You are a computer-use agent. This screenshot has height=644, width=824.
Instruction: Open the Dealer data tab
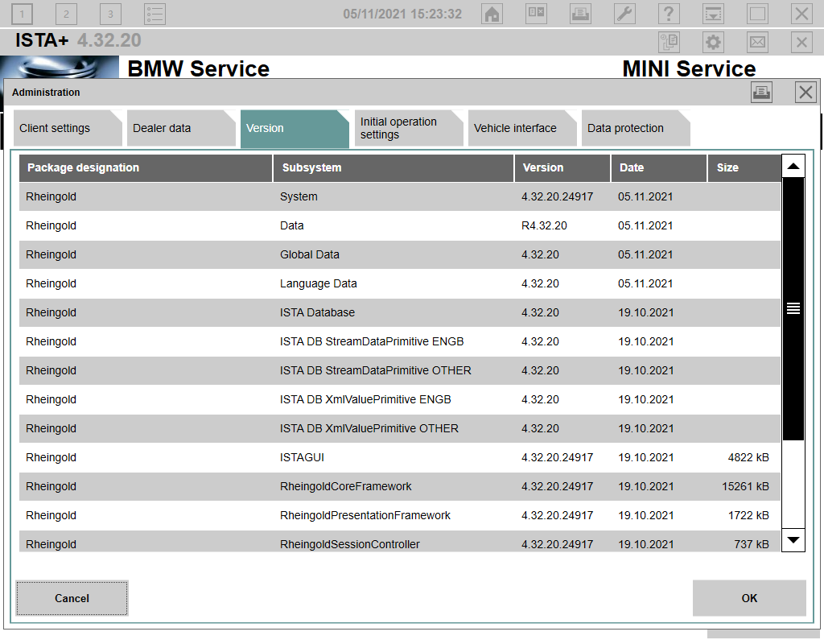point(181,128)
